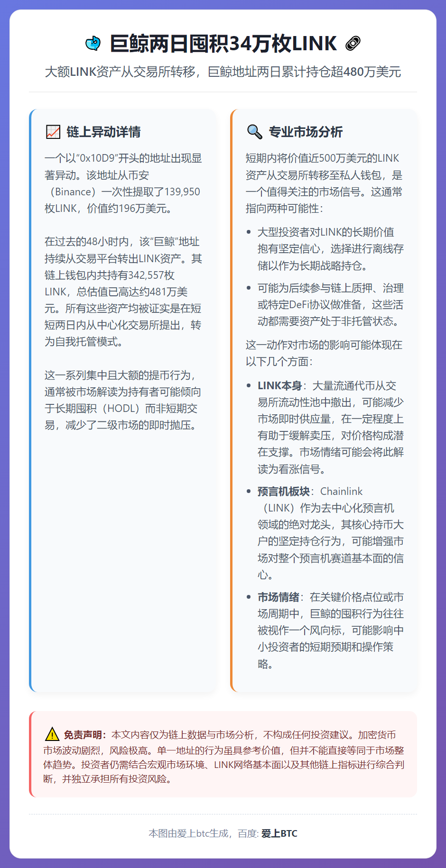
Task: Click bullet about 大型投资者对LINK的长期价值
Action: [x=330, y=249]
